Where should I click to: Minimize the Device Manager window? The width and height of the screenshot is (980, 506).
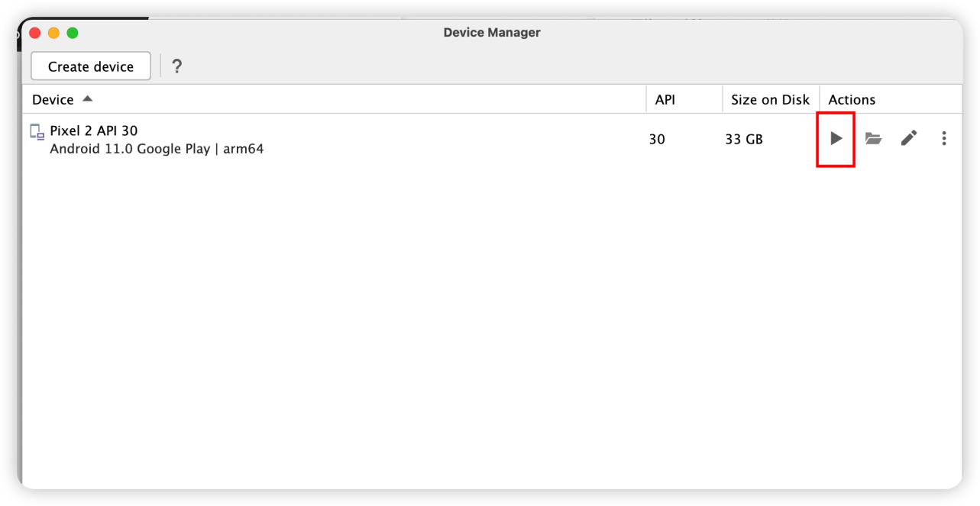pos(53,33)
